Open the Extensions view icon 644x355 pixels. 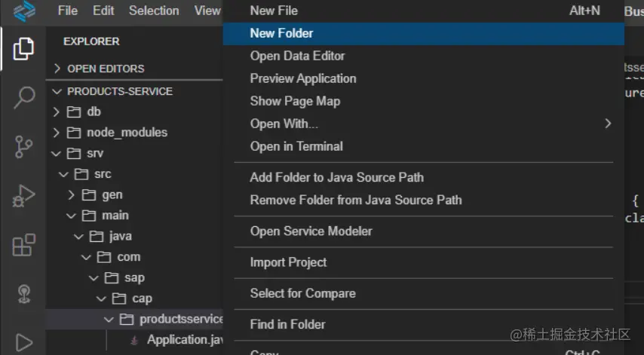coord(23,244)
